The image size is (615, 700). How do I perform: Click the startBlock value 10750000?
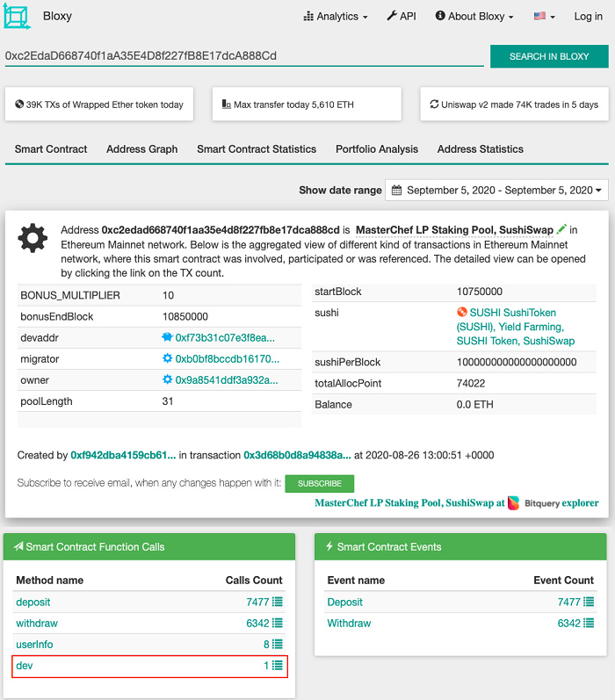[x=479, y=292]
